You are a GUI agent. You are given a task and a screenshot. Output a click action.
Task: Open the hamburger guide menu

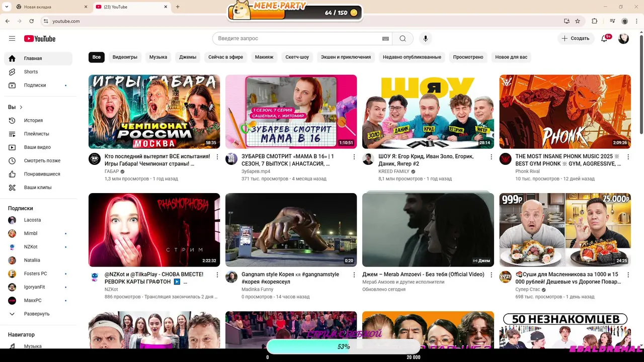[12, 39]
